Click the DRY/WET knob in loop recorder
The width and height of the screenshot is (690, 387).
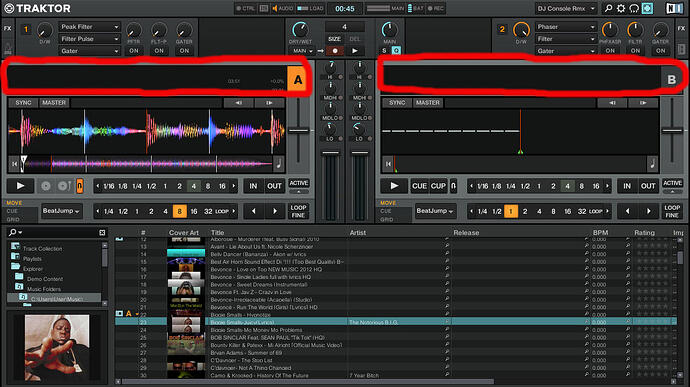coord(300,29)
